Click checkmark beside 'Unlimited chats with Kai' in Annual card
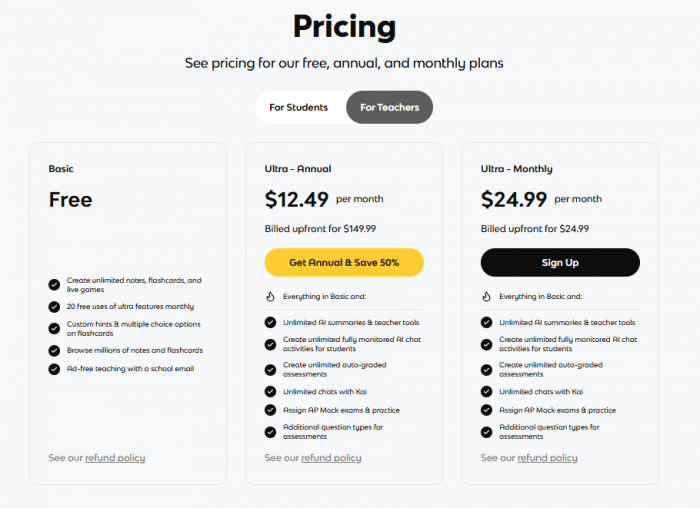The image size is (700, 508). 270,391
